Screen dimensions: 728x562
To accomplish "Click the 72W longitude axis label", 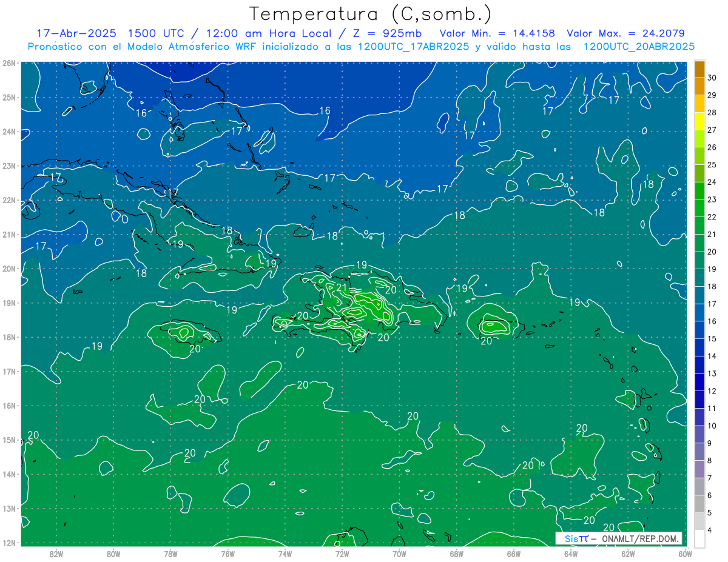I will [x=342, y=554].
